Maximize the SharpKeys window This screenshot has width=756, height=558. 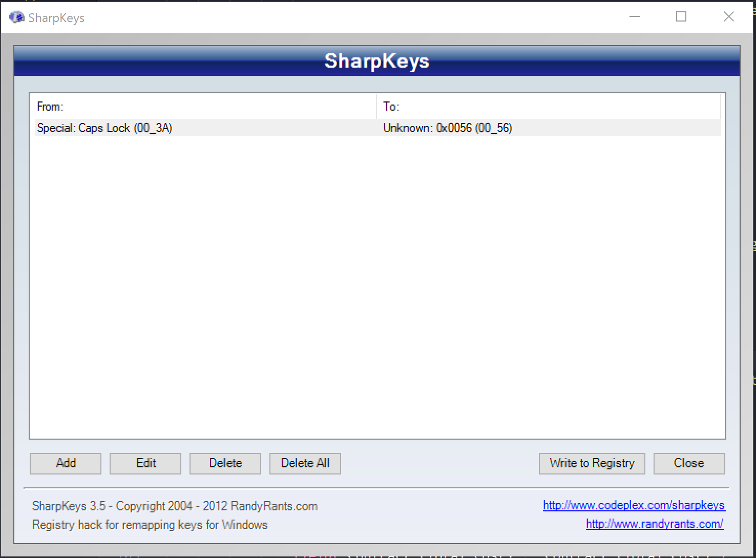pos(681,17)
